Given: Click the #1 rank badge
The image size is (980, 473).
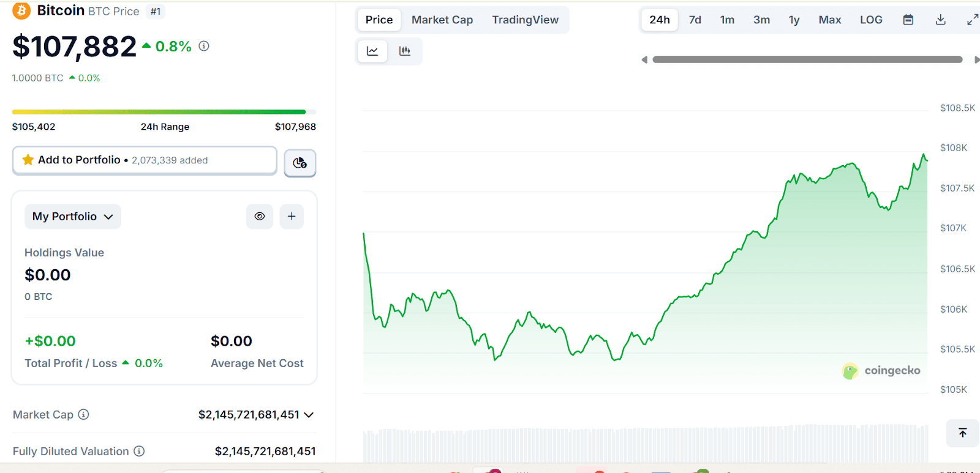Looking at the screenshot, I should click(156, 11).
